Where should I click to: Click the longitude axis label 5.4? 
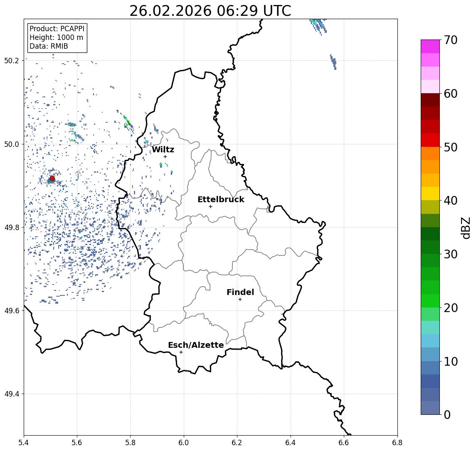24,443
